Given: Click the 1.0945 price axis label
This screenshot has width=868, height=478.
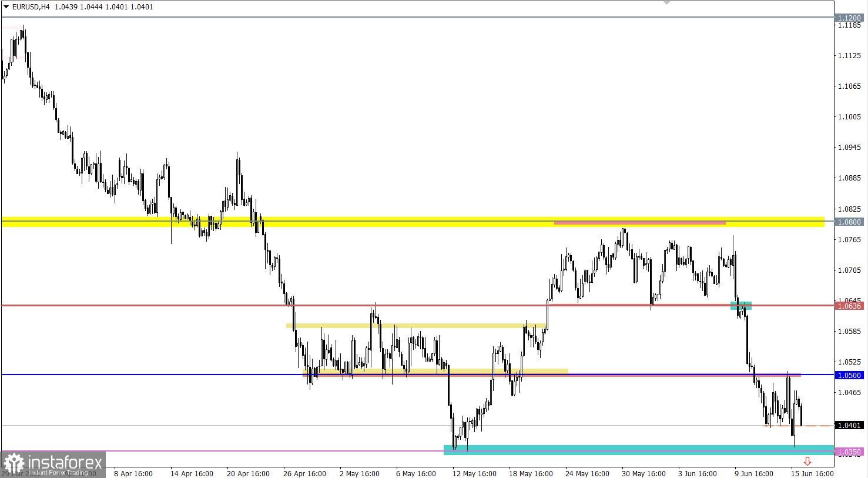Looking at the screenshot, I should [850, 148].
